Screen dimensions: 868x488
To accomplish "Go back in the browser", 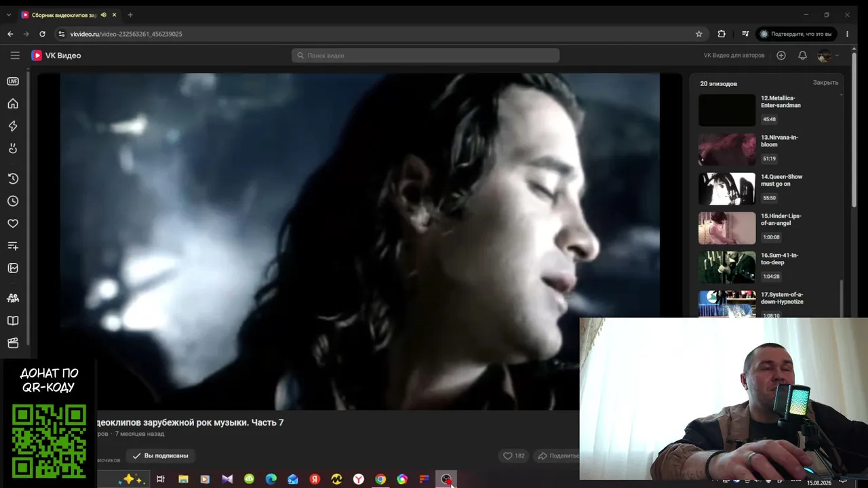I will pos(10,34).
